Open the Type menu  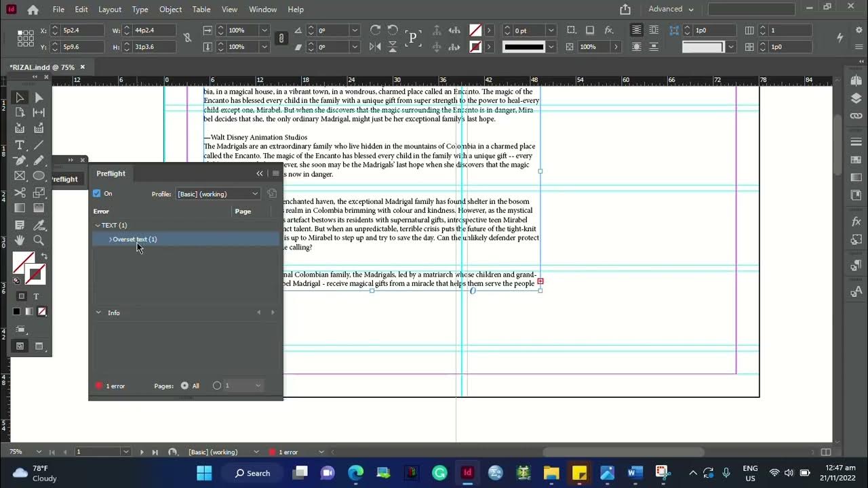point(140,9)
